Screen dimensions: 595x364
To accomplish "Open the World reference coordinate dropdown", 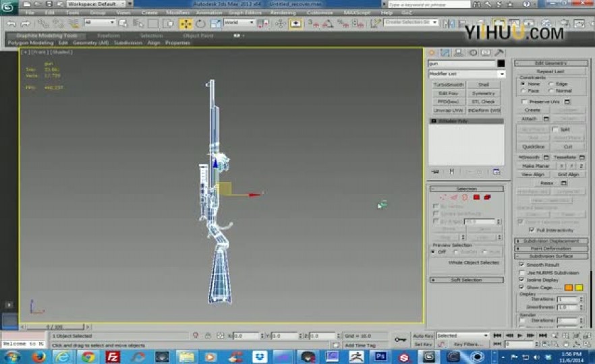I will coord(239,23).
